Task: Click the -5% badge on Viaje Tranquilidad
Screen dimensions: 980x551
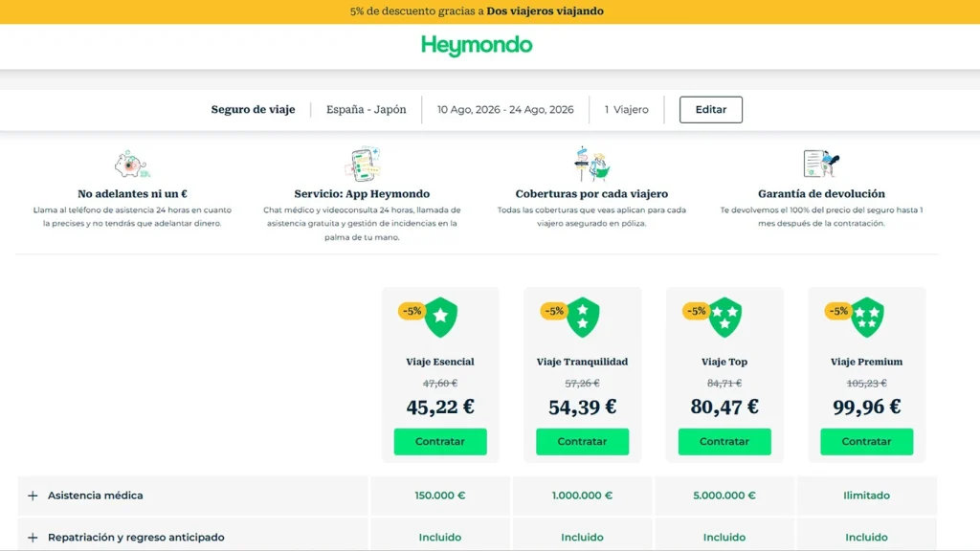Action: pos(554,311)
